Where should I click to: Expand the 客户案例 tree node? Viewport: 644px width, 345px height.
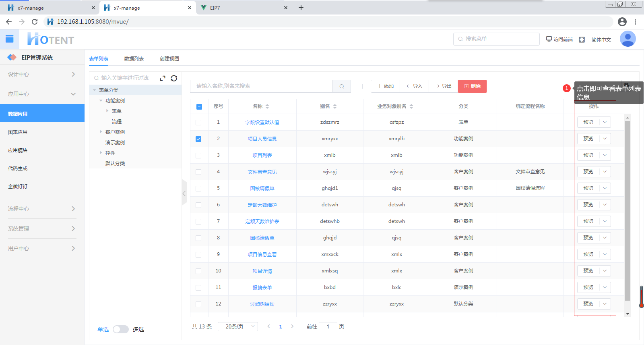pyautogui.click(x=101, y=132)
